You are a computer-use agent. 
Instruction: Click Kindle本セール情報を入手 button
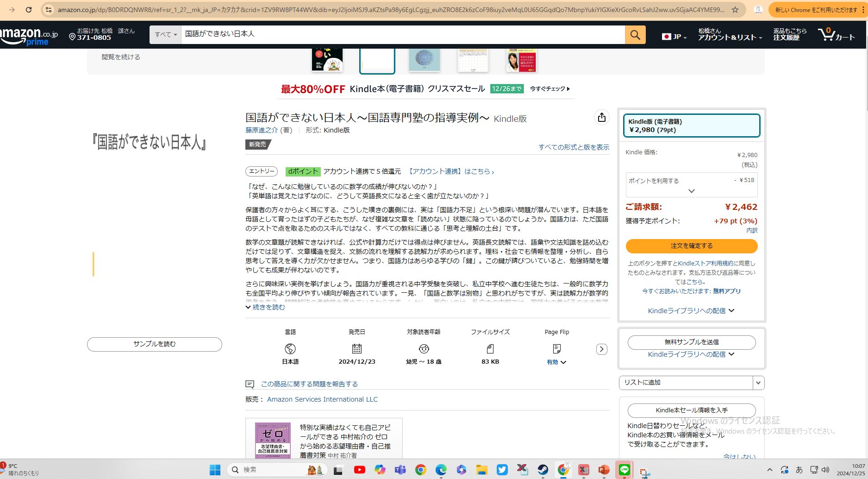(x=691, y=410)
